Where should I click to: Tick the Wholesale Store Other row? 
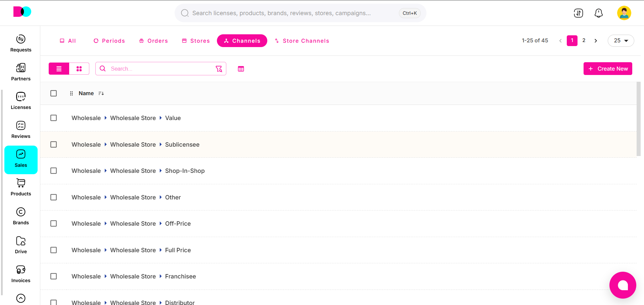[x=54, y=197]
